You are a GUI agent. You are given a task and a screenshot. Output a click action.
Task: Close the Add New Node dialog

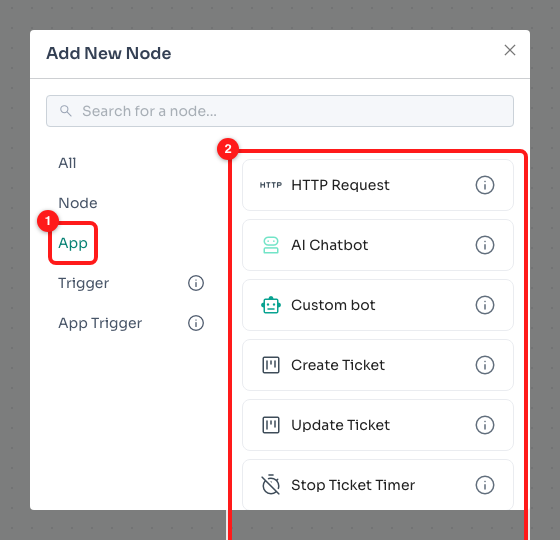point(510,50)
